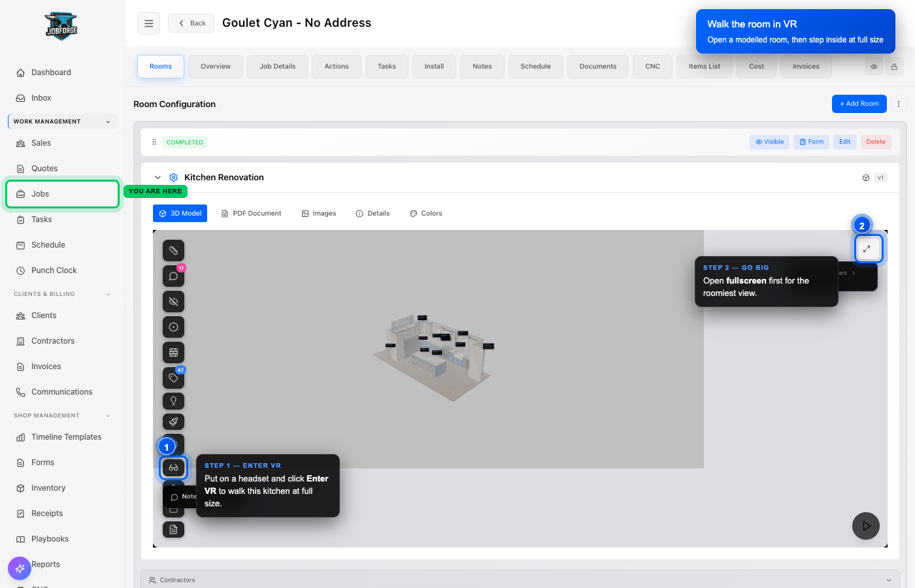
Task: Click the red Delete room button
Action: click(x=876, y=142)
